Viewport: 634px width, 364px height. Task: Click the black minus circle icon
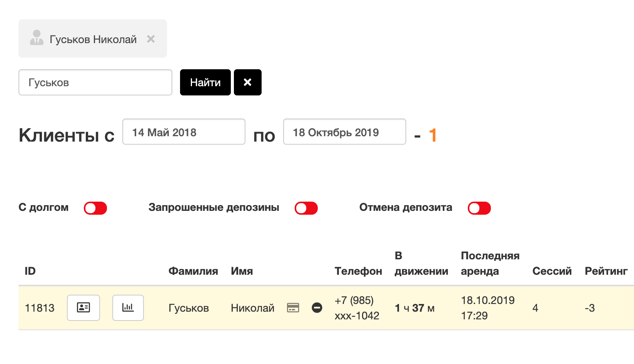pos(317,308)
